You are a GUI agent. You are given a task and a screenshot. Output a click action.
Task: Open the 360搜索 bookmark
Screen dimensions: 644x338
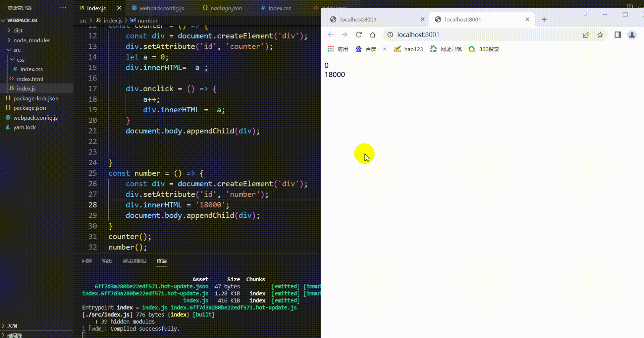(484, 49)
